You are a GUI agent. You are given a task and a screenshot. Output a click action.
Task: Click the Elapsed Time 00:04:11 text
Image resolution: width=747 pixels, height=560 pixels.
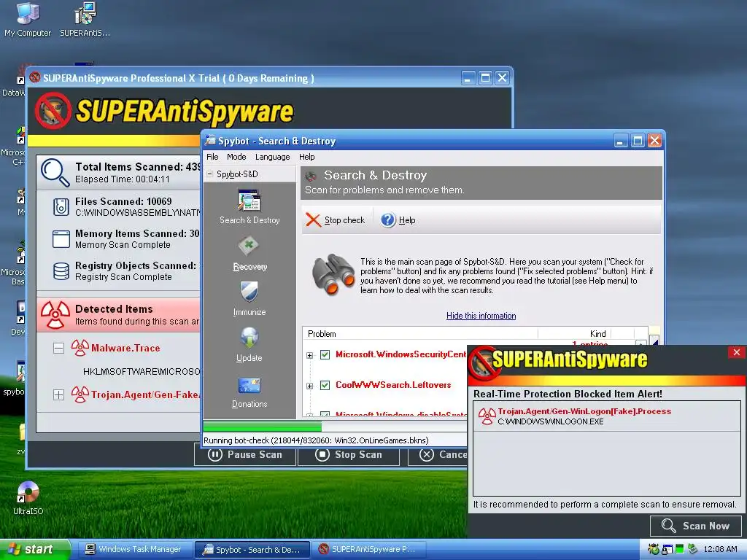point(123,179)
